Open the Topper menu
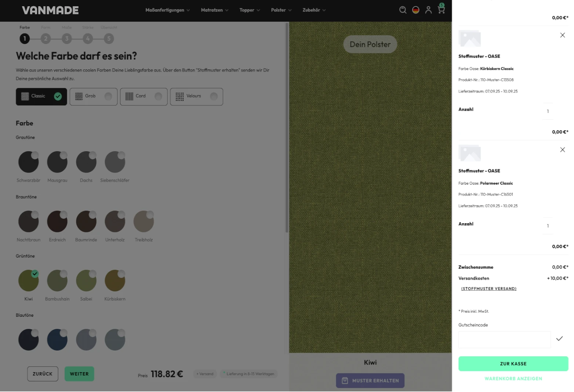Screen dimensions: 574x392 (250, 10)
